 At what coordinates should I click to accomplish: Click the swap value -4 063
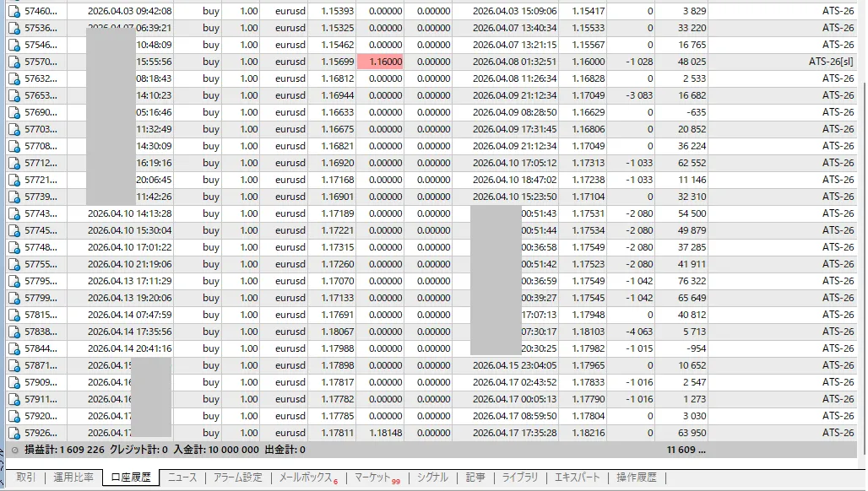pos(639,332)
